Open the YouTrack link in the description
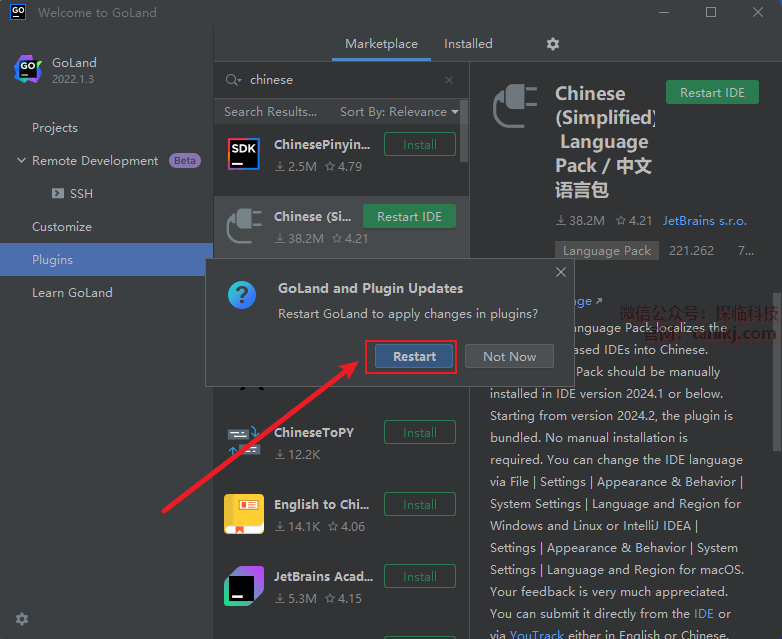Screen dimensions: 782x639 536,635
